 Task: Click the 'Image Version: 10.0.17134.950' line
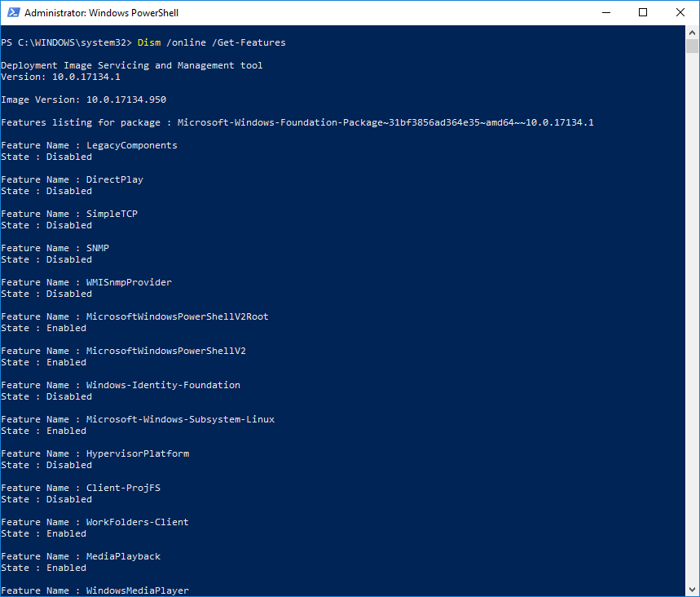point(83,99)
